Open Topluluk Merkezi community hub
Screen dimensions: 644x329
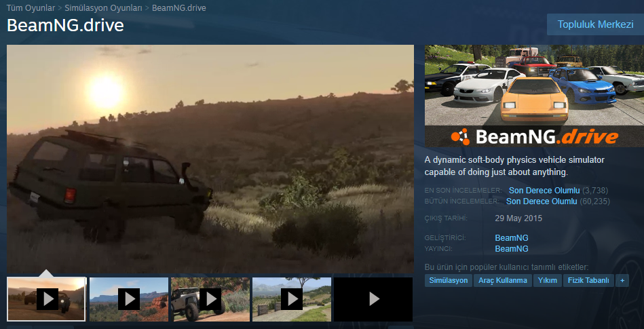pos(595,24)
